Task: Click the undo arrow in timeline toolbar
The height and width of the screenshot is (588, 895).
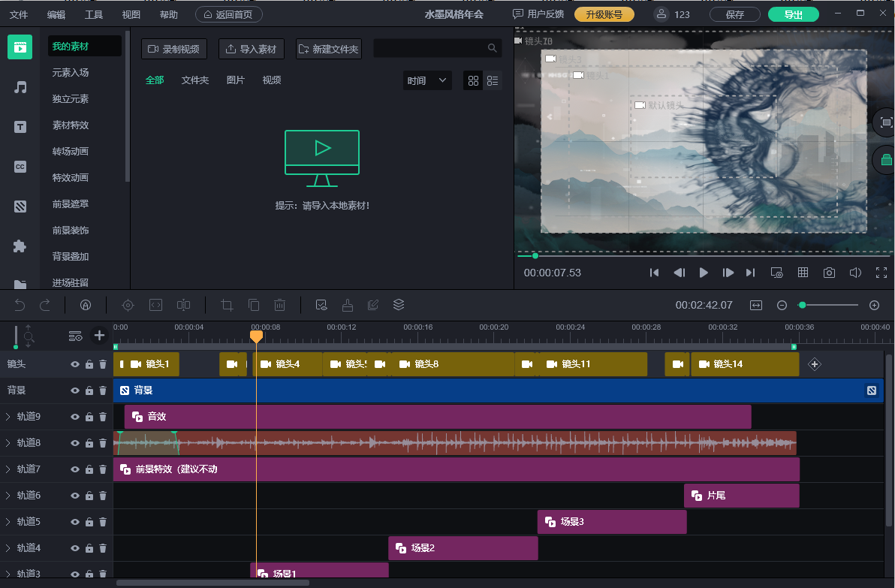Action: tap(20, 306)
